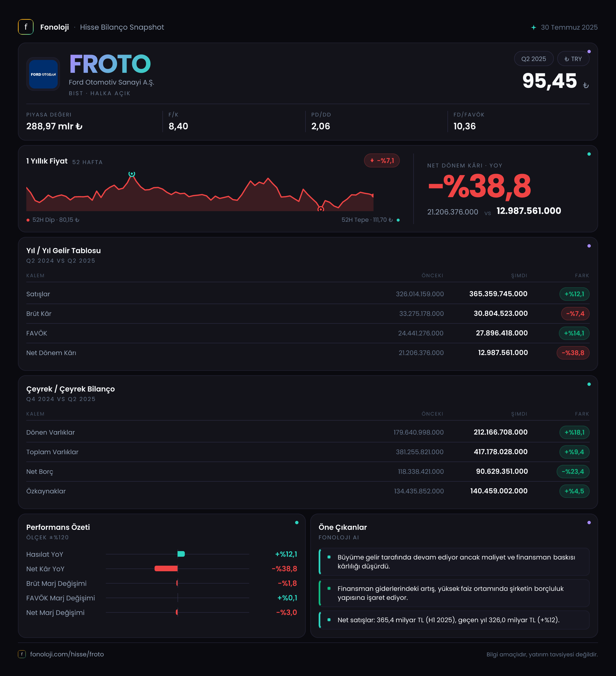
Task: Open the highlight starting 'Büyüme gelir tarafında'
Action: [454, 562]
